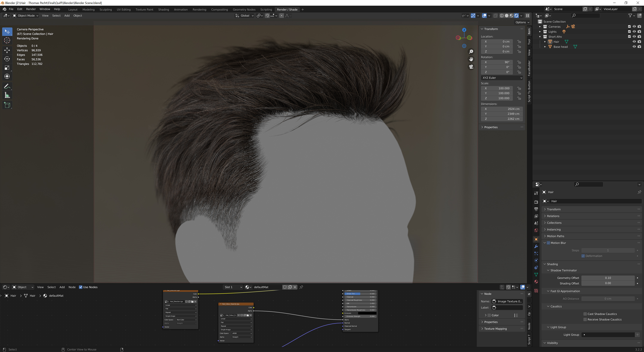
Task: Select the Measure tool in the toolbar
Action: tap(7, 95)
